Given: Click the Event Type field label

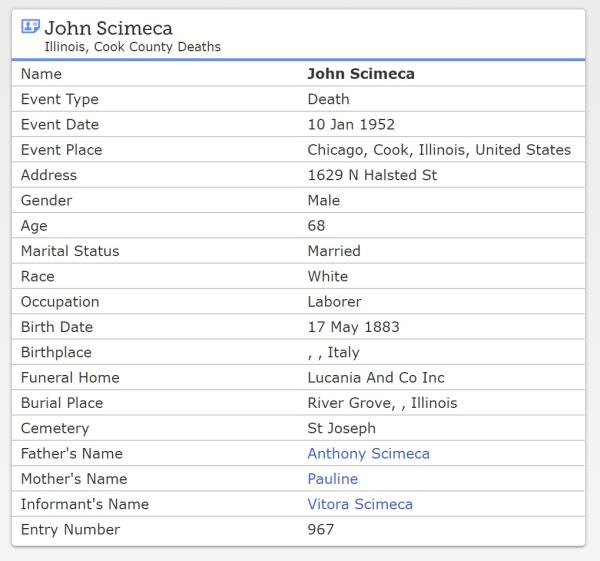Looking at the screenshot, I should pos(60,99).
